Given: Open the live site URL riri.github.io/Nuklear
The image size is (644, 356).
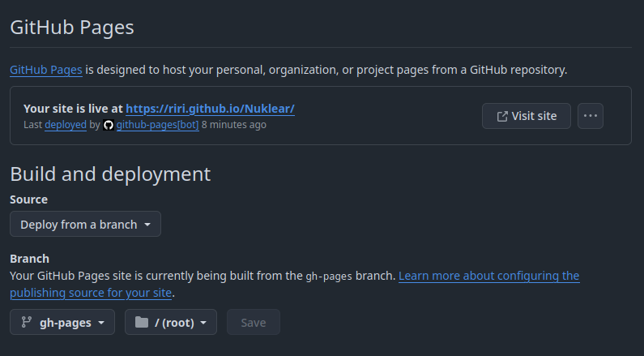Looking at the screenshot, I should 210,109.
